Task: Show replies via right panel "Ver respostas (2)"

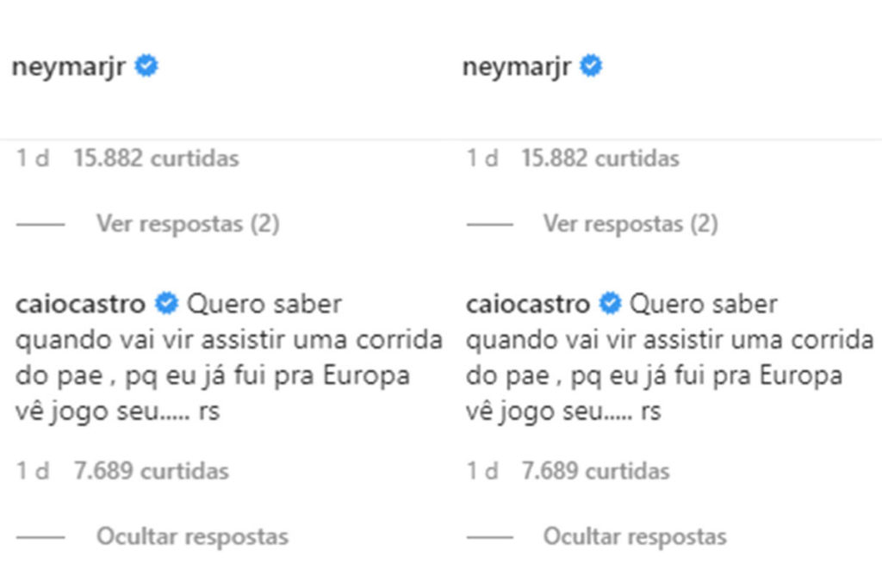Action: [630, 224]
